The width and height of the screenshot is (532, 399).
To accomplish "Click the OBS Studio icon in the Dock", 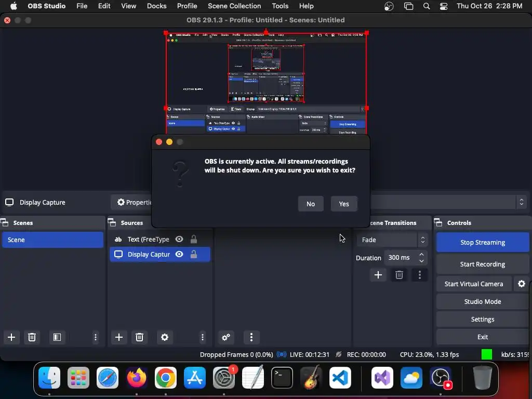I will (441, 378).
